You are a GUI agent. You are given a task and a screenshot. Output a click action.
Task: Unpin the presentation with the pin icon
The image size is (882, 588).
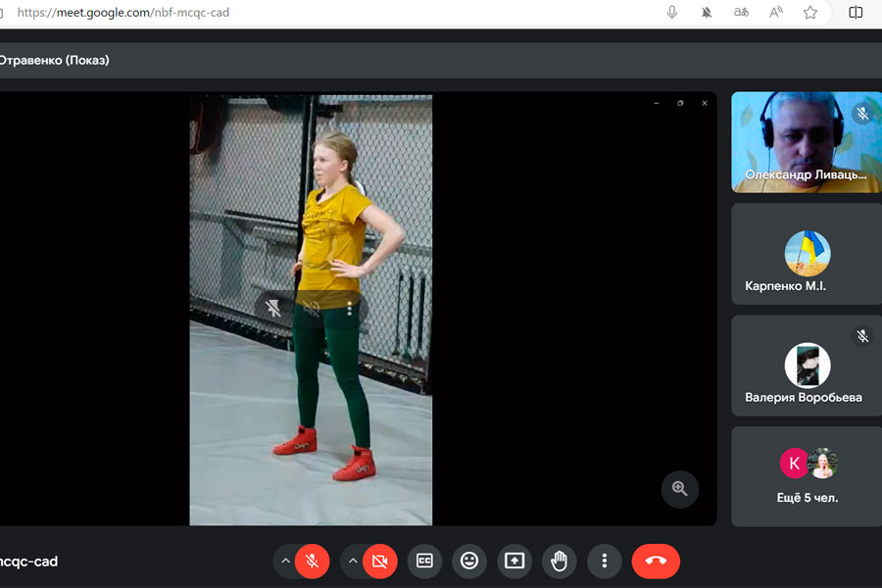(273, 309)
